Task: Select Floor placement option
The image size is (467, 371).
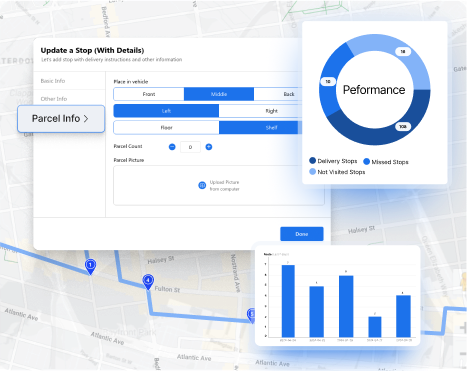Action: (166, 128)
